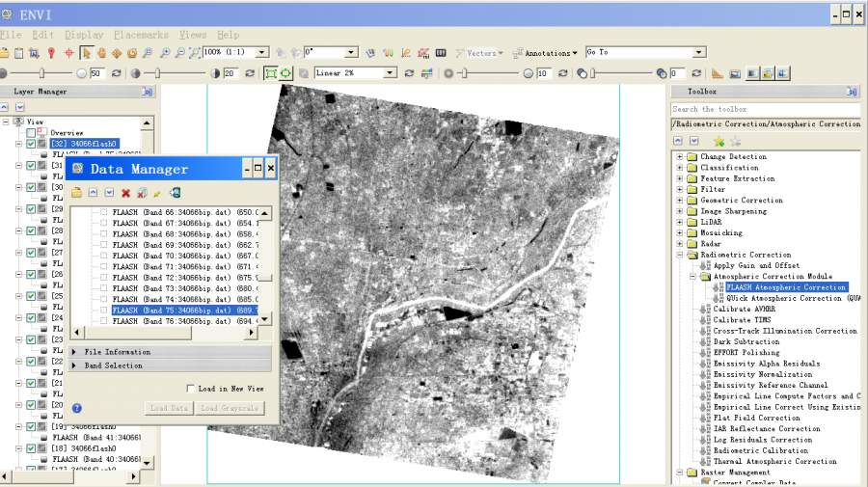Click the Select arrow cursor tool
Screen dimensions: 868x487
coord(86,53)
